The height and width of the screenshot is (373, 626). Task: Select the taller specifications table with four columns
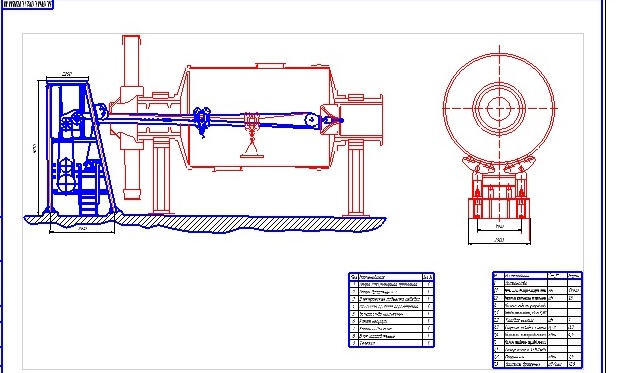(537, 320)
